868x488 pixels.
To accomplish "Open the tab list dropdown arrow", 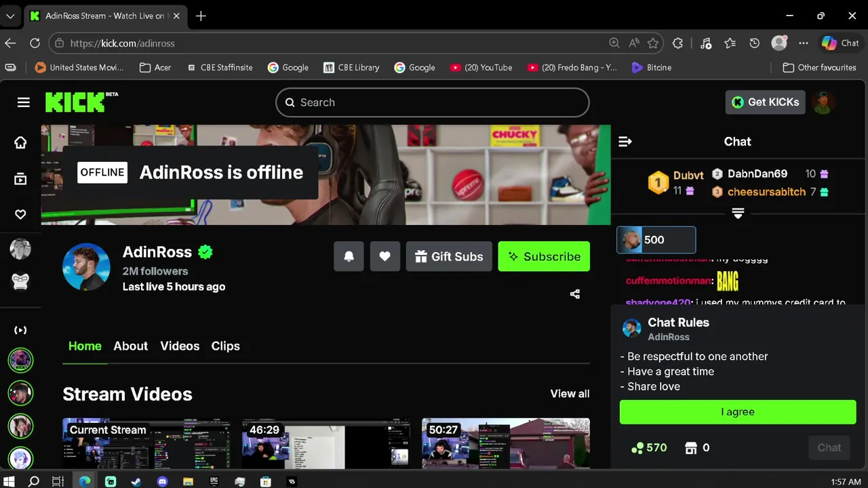I will (10, 16).
